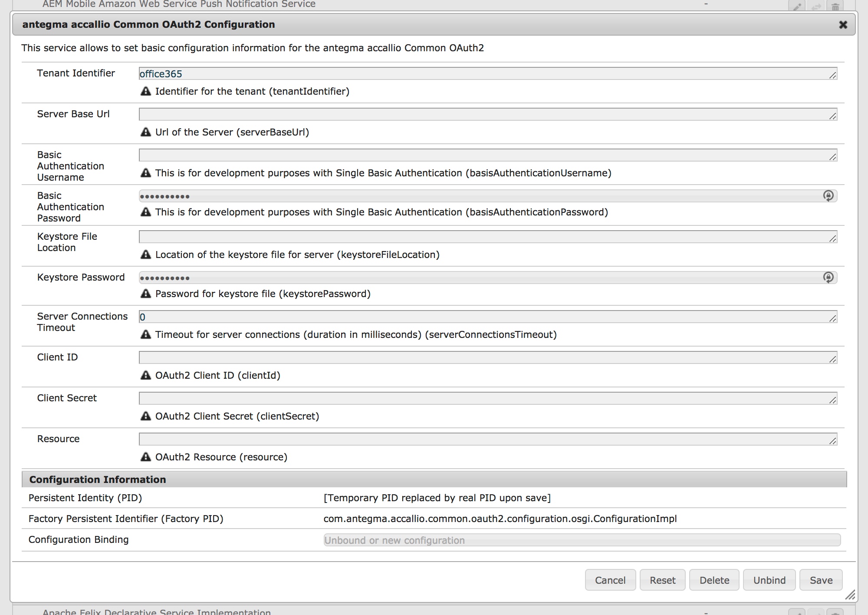The image size is (868, 615).
Task: Click key icon in Basic Authentication Password field
Action: (x=828, y=196)
